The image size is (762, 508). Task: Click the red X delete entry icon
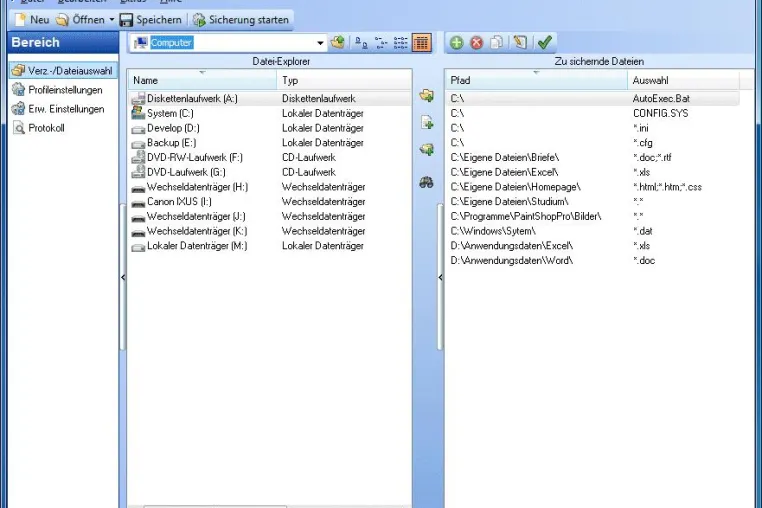pos(477,43)
